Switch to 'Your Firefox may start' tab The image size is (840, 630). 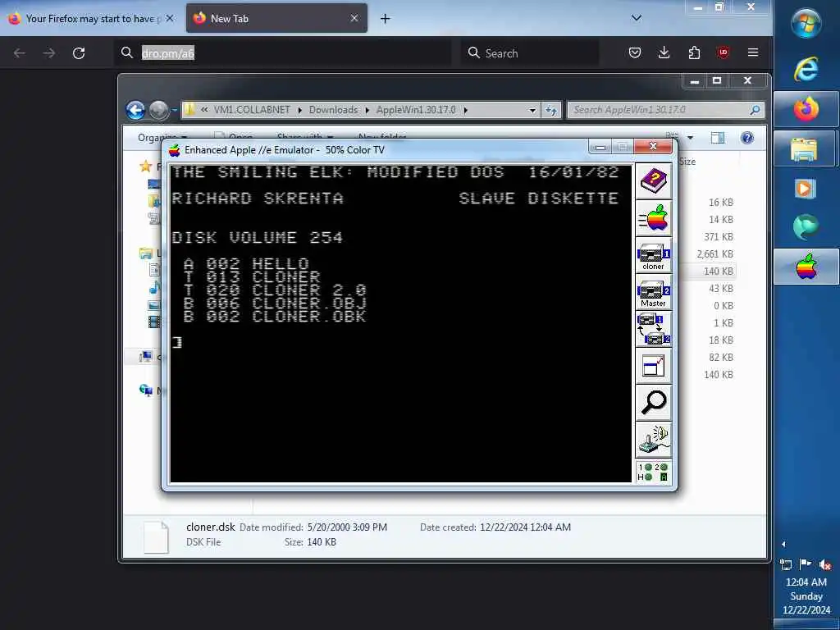click(91, 18)
